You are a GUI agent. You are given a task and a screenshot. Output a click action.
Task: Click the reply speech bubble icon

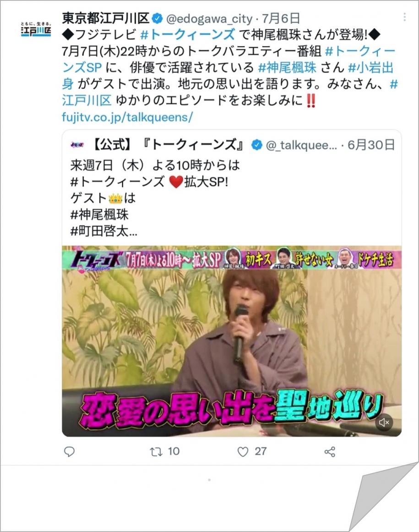click(69, 452)
